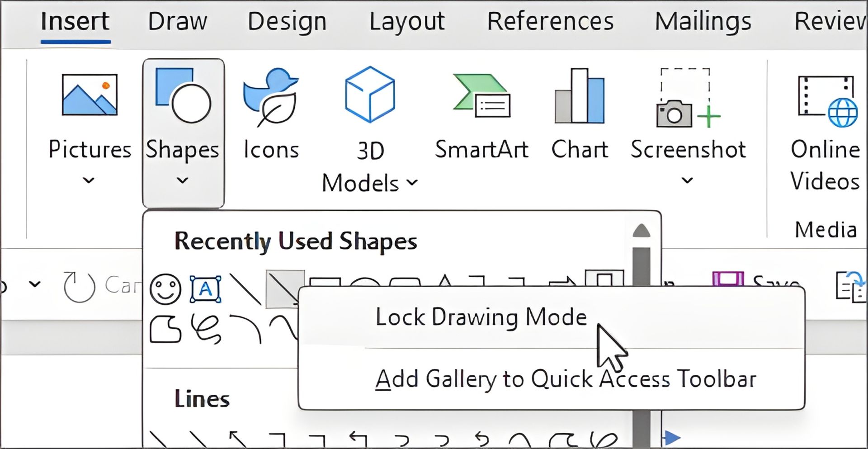Viewport: 868px width, 449px height.
Task: Switch to the Draw tab
Action: click(178, 21)
